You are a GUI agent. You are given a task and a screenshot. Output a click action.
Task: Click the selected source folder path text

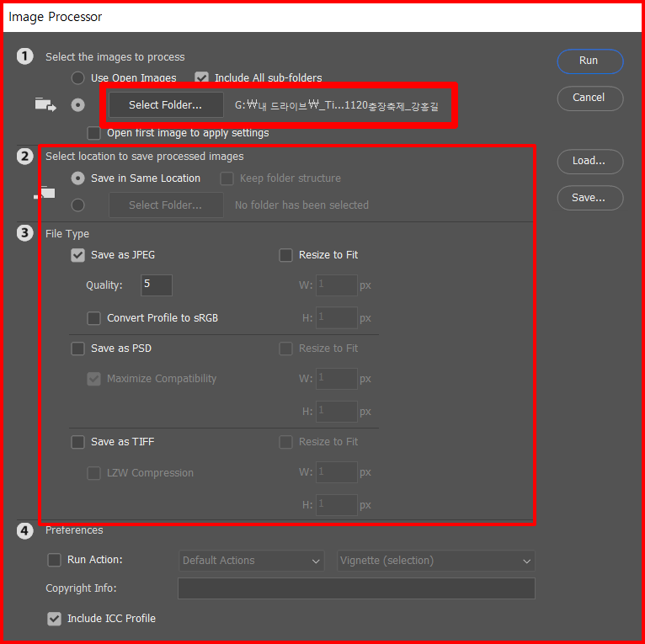click(337, 106)
